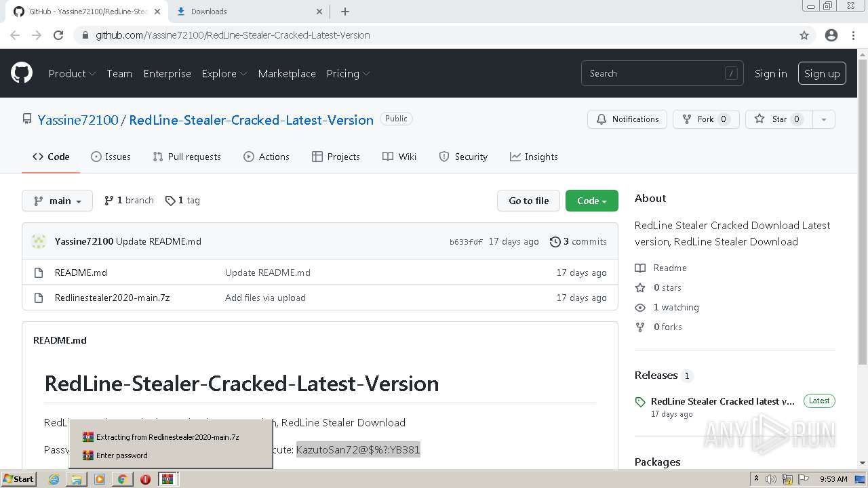Switch to the Issues tab
The width and height of the screenshot is (868, 488).
click(x=111, y=157)
